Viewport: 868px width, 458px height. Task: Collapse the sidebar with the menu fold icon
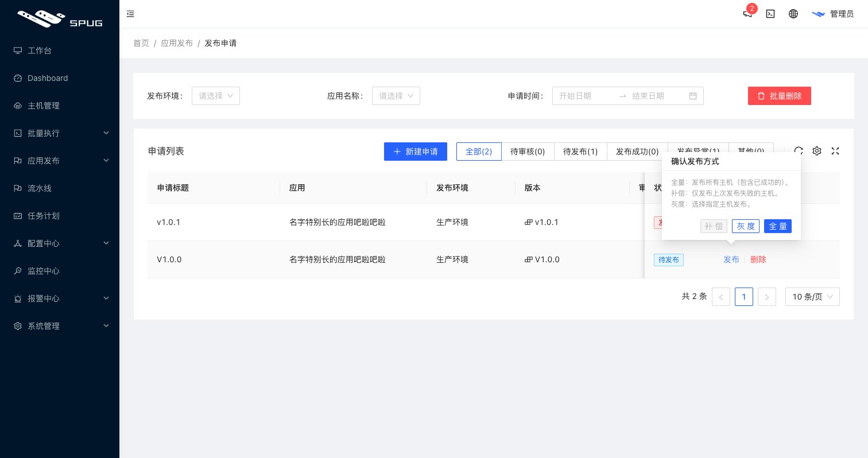pyautogui.click(x=130, y=14)
